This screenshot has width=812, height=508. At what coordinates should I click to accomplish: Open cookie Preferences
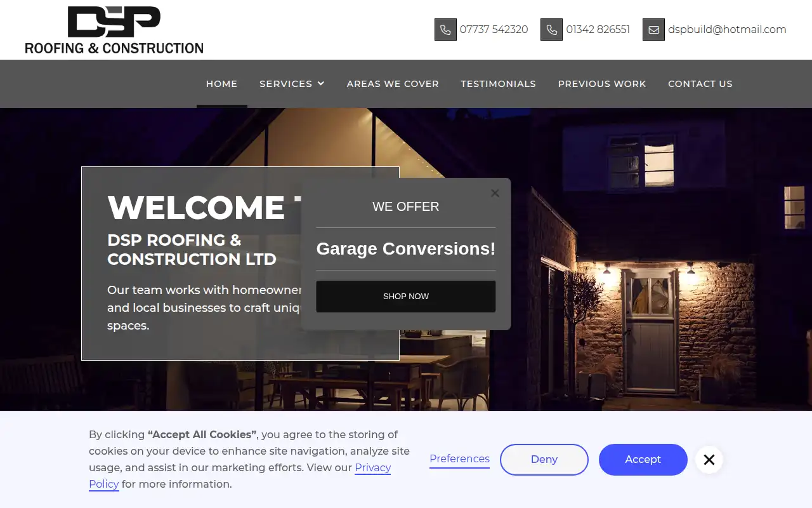tap(459, 459)
